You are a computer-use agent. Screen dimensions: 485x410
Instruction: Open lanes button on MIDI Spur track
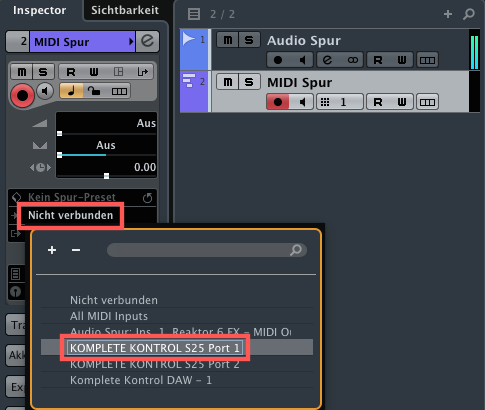(427, 102)
